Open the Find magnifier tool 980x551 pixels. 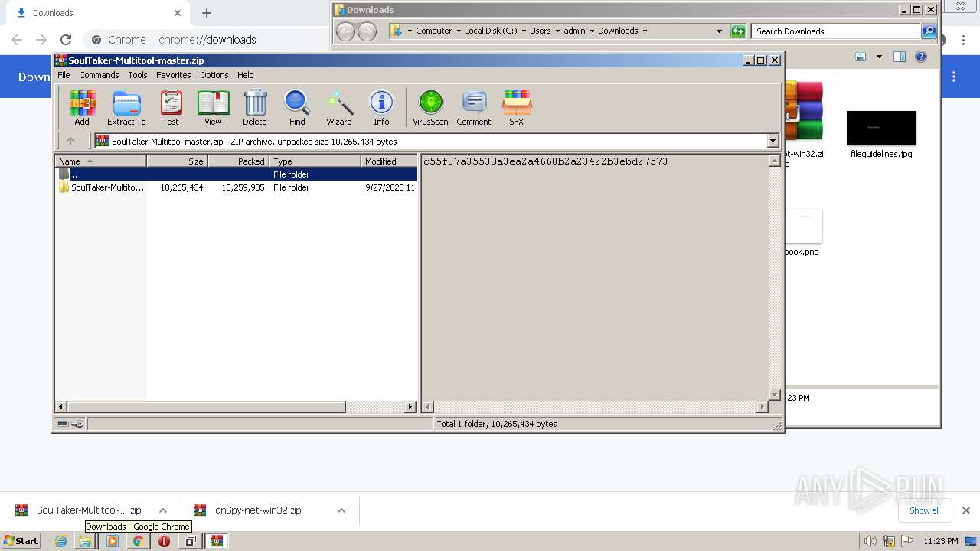[x=297, y=107]
